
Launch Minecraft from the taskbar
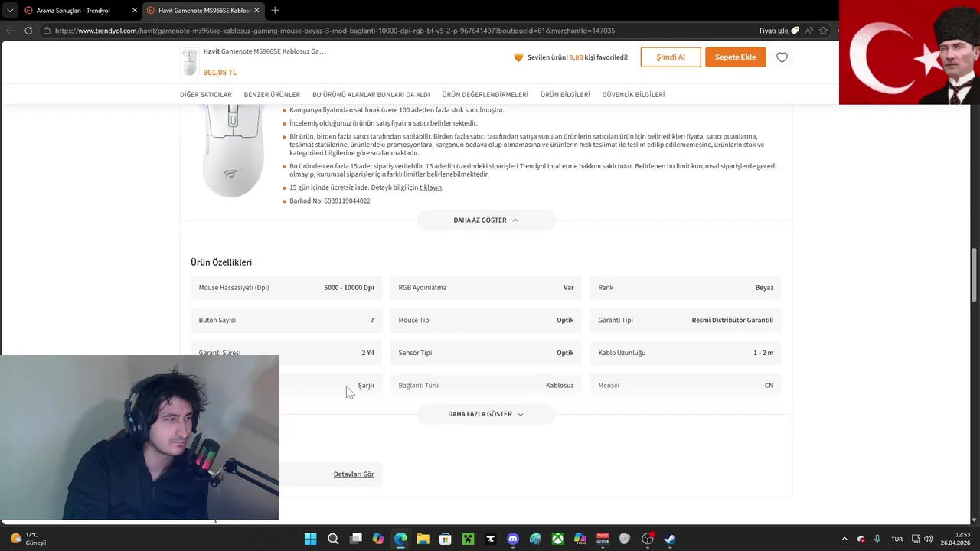[468, 539]
